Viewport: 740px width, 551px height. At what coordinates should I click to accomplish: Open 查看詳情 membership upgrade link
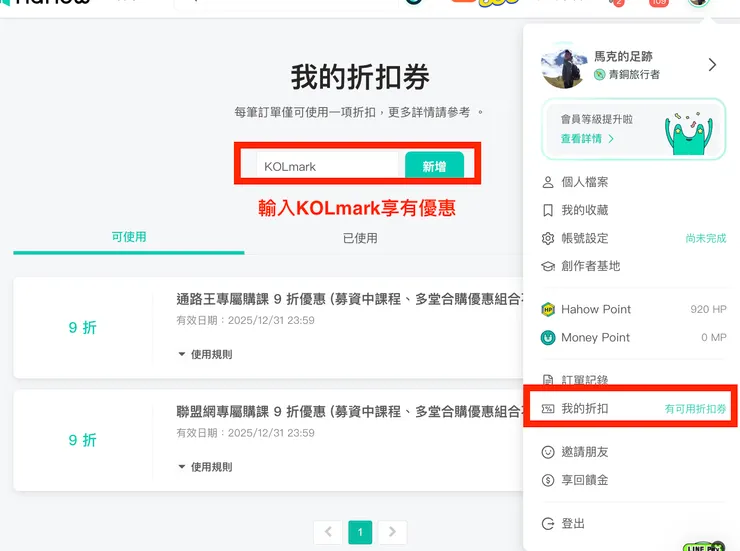click(587, 139)
